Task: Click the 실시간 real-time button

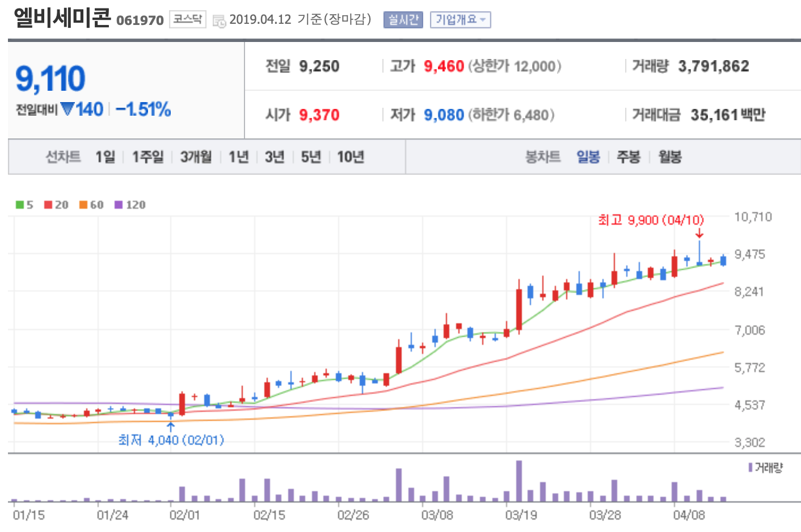Action: click(x=403, y=20)
